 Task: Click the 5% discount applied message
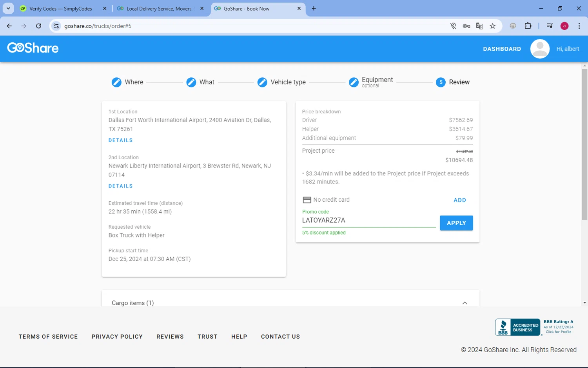click(324, 233)
